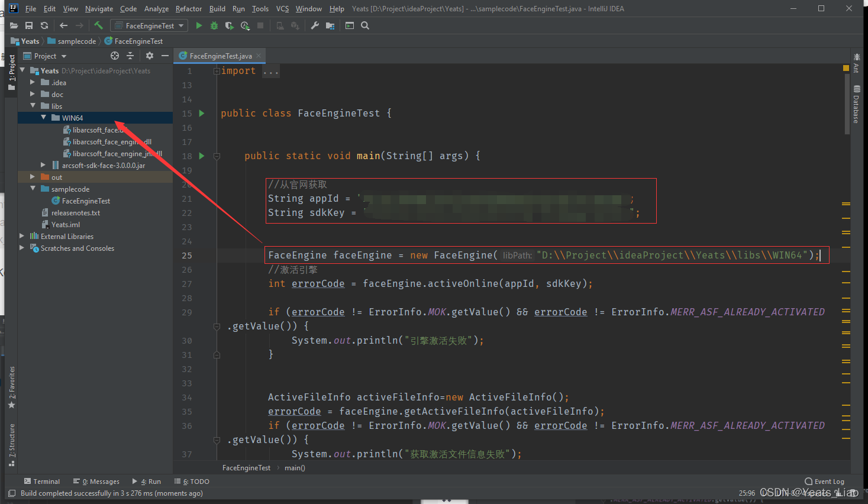Collapse the WIN64 folder
This screenshot has height=504, width=868.
pos(44,118)
